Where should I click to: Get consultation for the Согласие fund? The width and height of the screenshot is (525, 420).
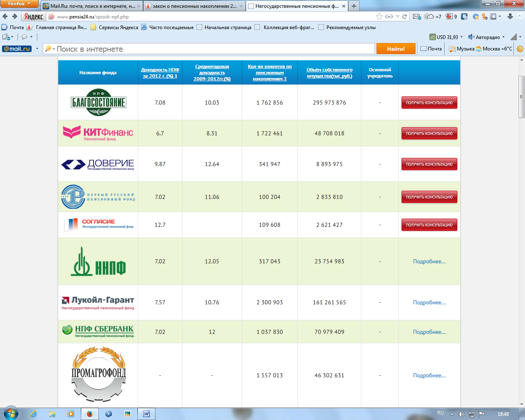click(429, 225)
